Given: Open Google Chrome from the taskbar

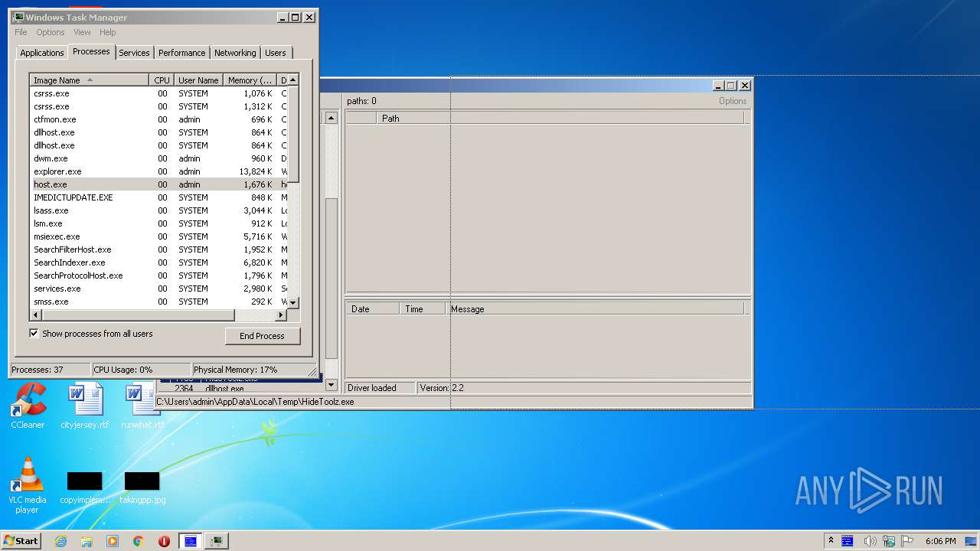Looking at the screenshot, I should click(139, 541).
